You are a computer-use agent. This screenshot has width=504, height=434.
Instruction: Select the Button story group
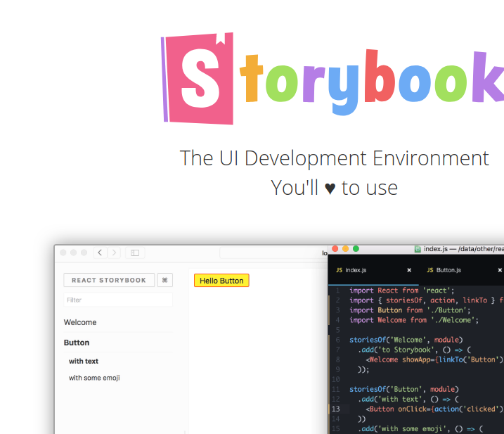[x=77, y=343]
